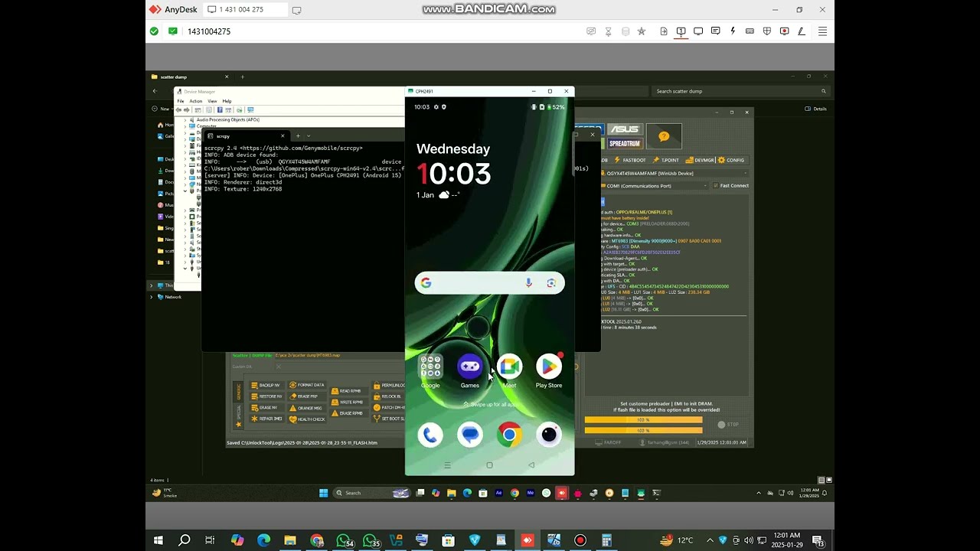Click the remote taskbar Search box
This screenshot has width=980, height=551.
coord(372,493)
